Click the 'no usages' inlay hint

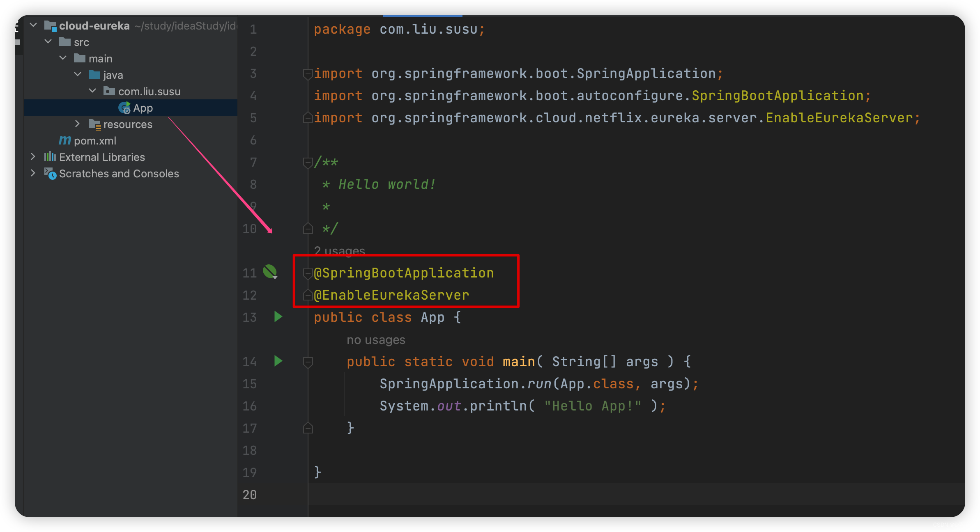(376, 340)
